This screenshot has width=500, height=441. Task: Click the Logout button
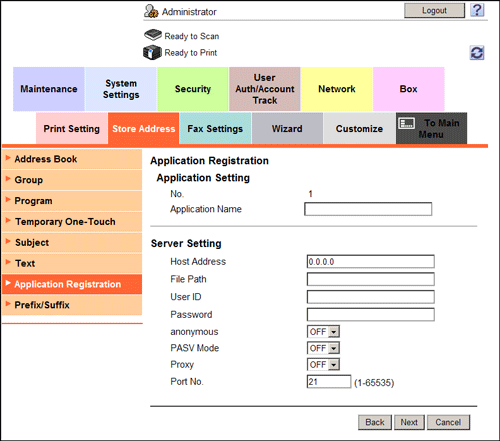pos(434,10)
